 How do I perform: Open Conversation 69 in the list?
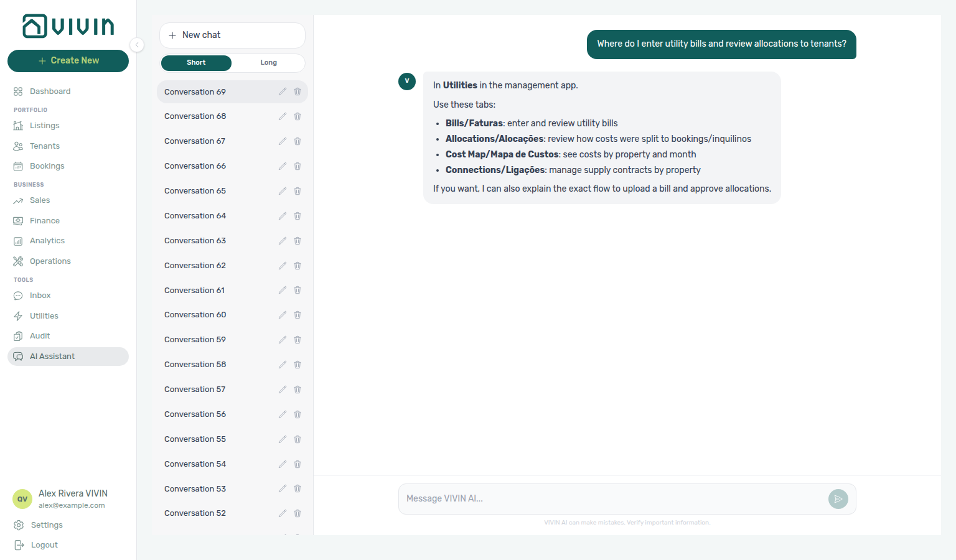tap(232, 92)
